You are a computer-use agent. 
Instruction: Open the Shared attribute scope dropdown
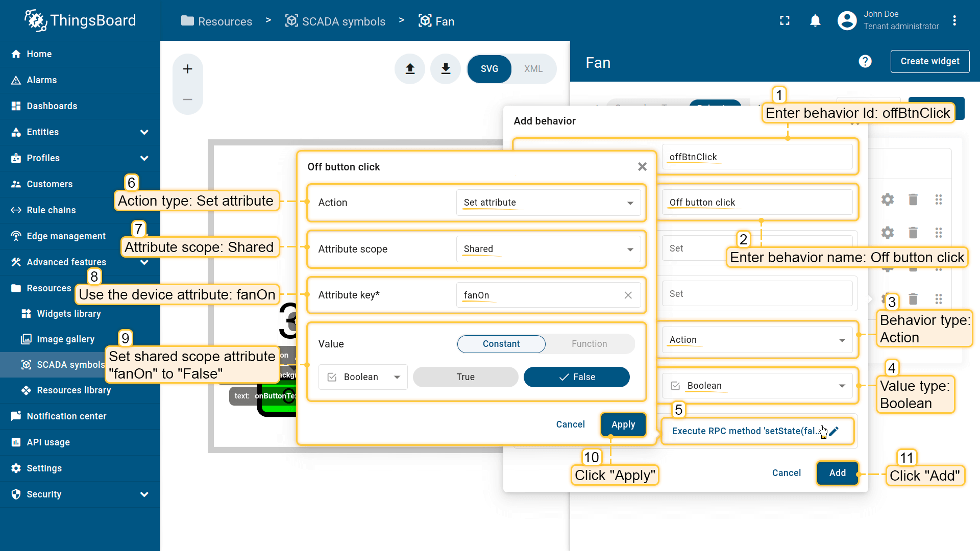point(548,249)
